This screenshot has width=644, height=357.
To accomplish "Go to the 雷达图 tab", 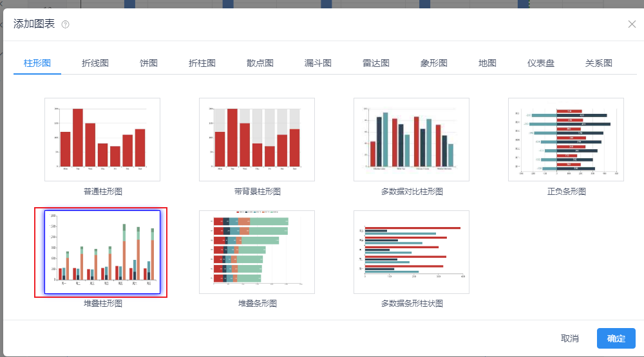I will [x=376, y=63].
